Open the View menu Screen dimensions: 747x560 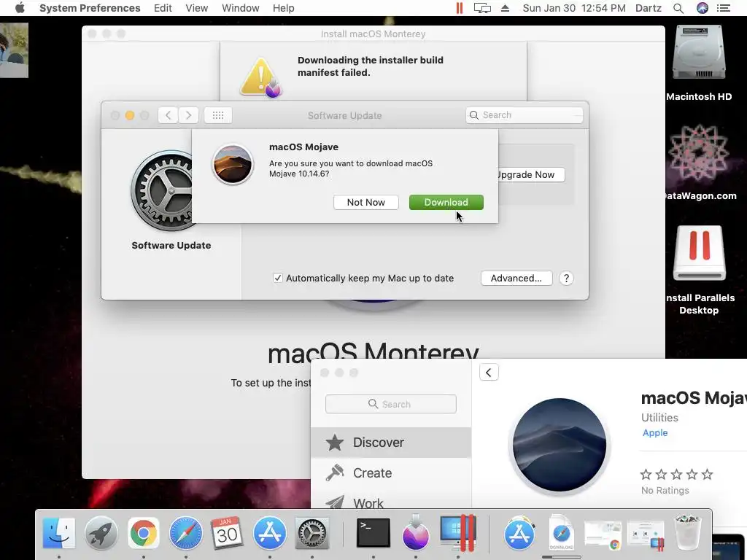point(197,8)
